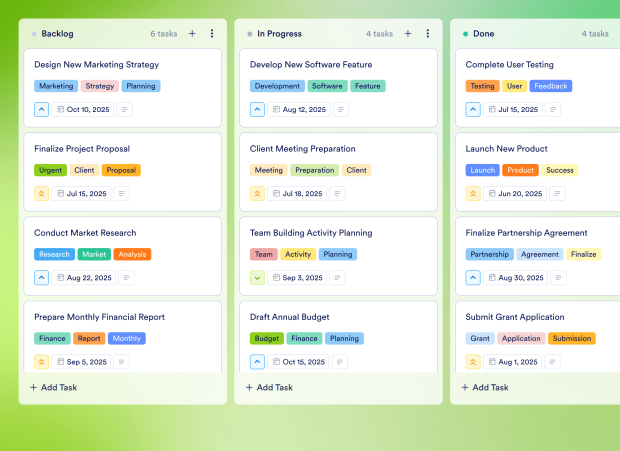620x451 pixels.
Task: Click the plus icon in In Progress header
Action: 408,34
